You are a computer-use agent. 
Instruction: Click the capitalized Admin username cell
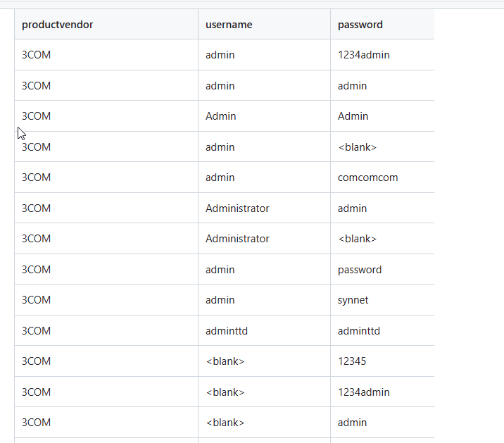220,116
